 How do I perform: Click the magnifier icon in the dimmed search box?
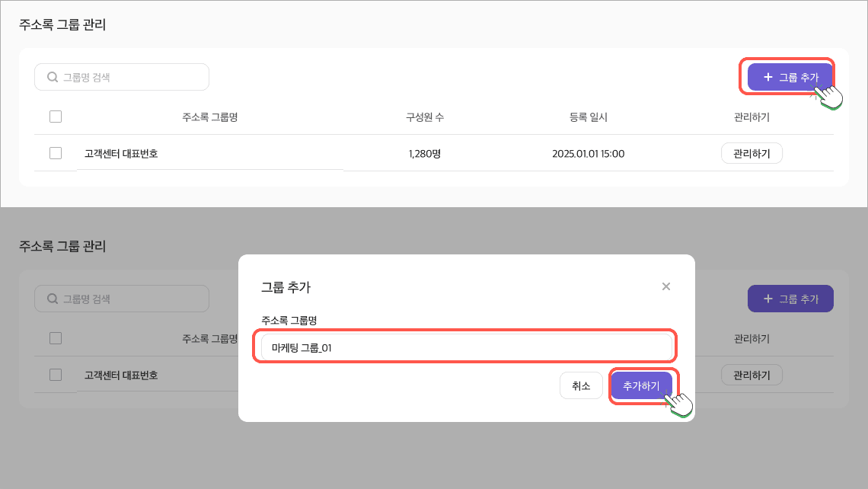coord(53,299)
